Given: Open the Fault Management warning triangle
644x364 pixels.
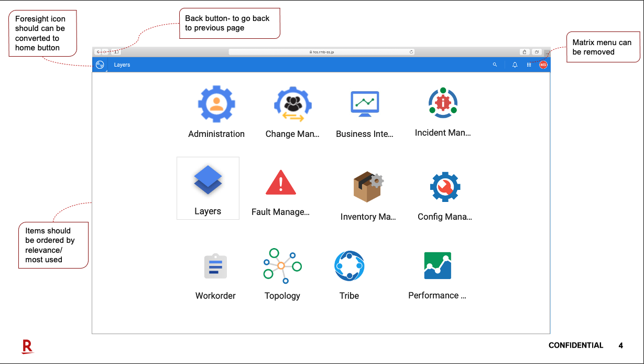Looking at the screenshot, I should 281,182.
